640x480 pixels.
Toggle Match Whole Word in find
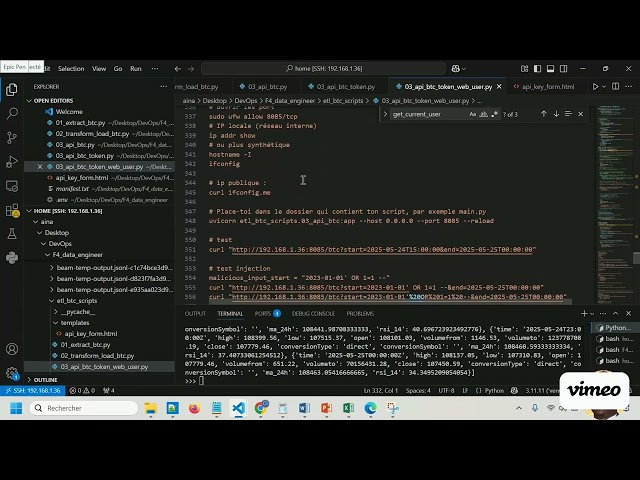(x=484, y=114)
